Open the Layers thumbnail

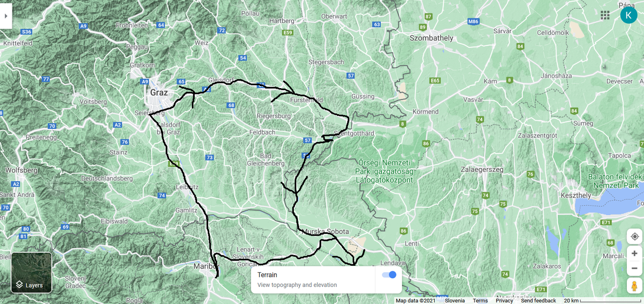(x=31, y=272)
